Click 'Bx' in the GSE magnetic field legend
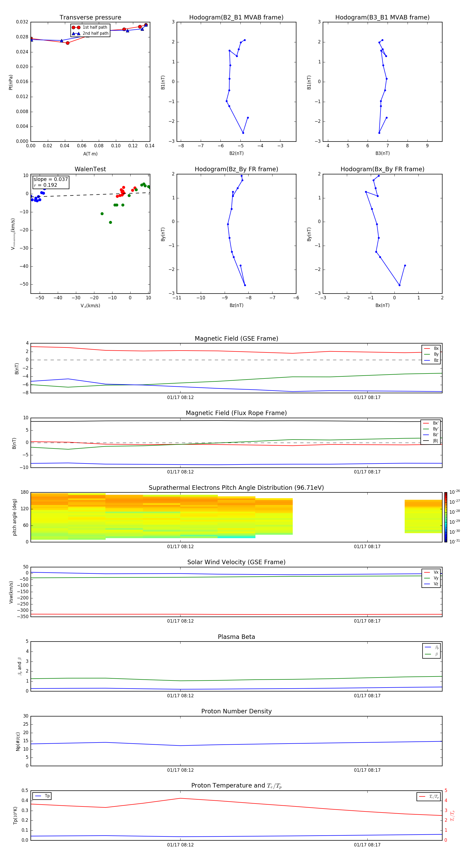 click(431, 349)
